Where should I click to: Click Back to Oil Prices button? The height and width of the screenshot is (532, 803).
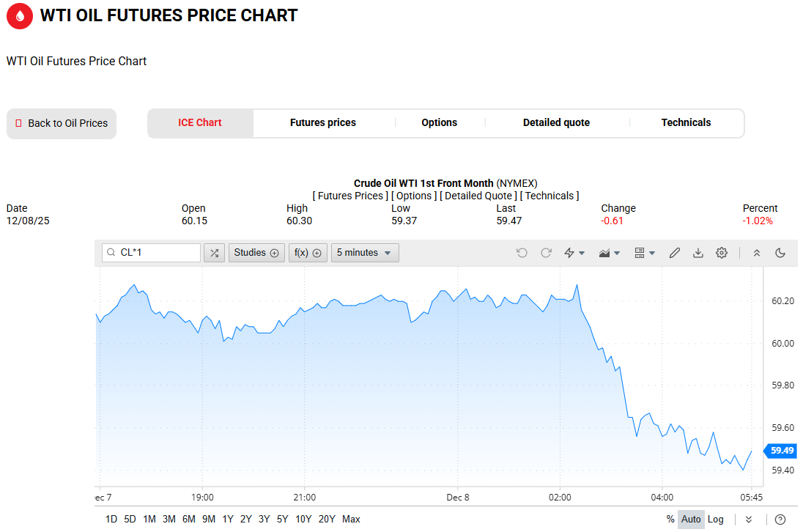(x=62, y=123)
